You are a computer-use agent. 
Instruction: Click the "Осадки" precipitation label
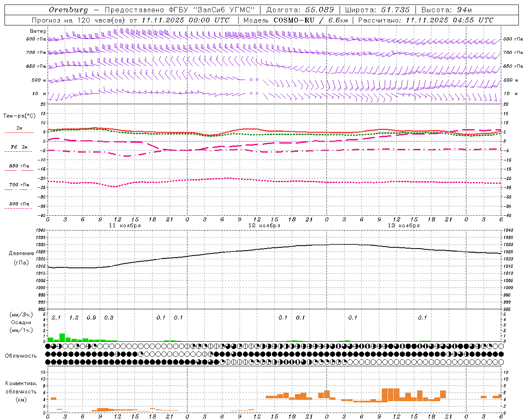[21, 322]
